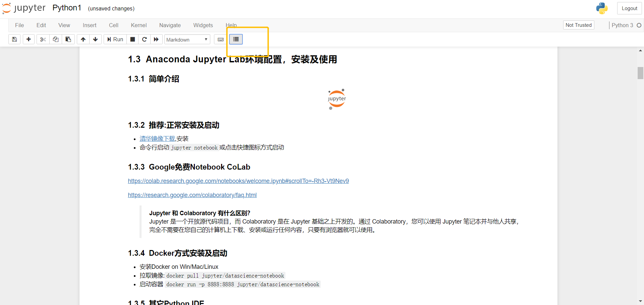This screenshot has width=644, height=305.
Task: Open the Edit menu
Action: click(x=41, y=25)
